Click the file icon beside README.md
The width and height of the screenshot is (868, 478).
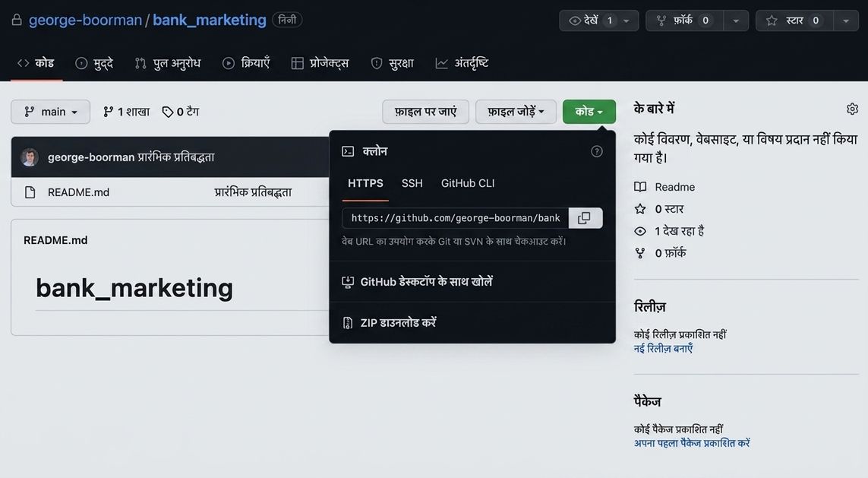pos(30,192)
